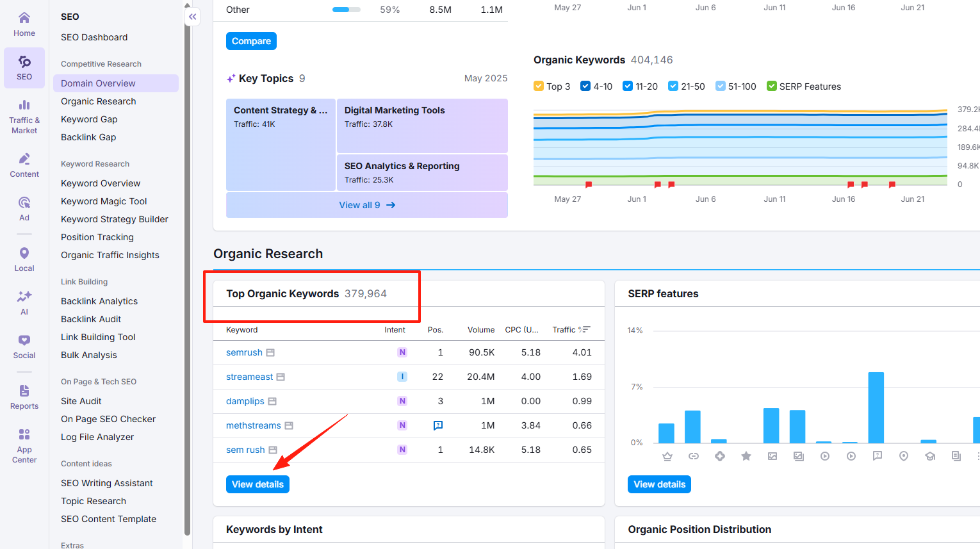The image size is (980, 549).
Task: Uncheck the Top 3 checkbox
Action: (x=539, y=86)
